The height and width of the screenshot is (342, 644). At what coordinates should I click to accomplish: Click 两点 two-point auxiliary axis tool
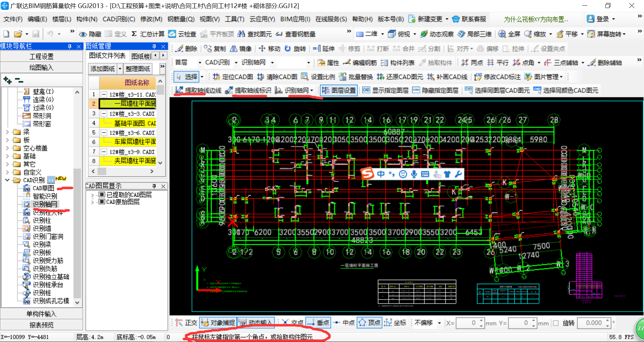point(472,63)
